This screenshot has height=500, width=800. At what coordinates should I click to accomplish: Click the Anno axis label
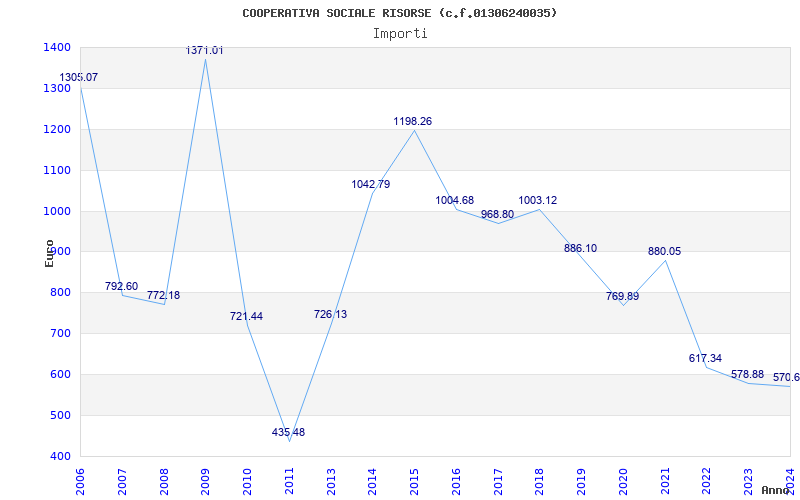point(776,490)
